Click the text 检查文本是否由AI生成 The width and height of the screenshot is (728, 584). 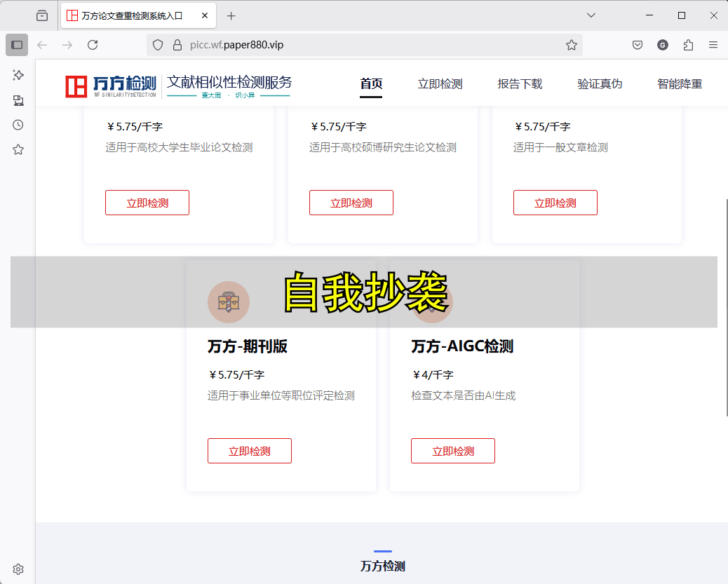point(464,395)
